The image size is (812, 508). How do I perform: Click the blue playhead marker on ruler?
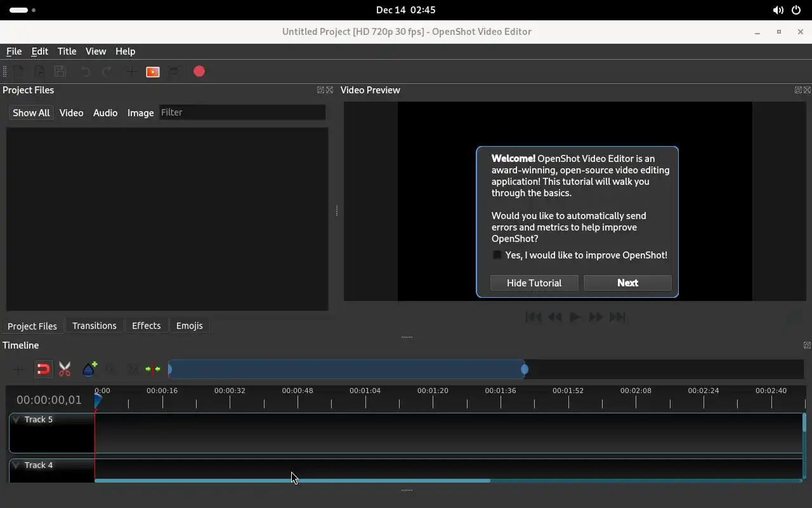[98, 401]
